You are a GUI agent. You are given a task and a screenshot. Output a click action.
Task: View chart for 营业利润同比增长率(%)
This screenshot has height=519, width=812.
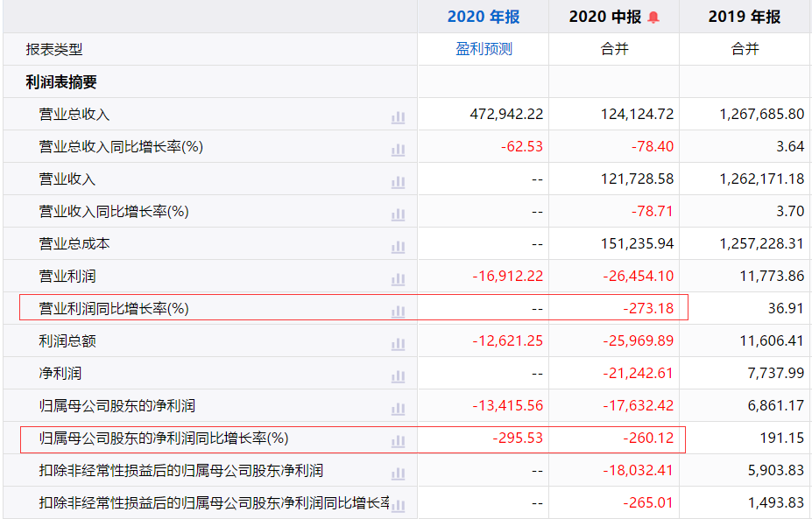398,312
